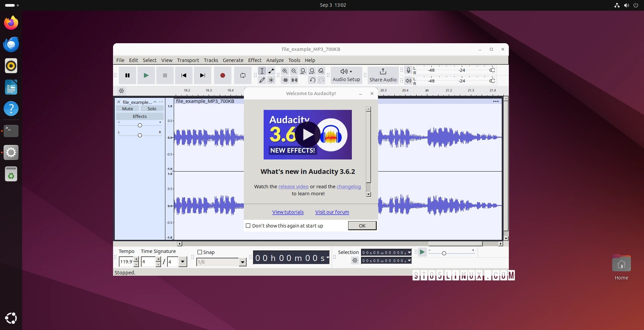Viewport: 644px width, 330px height.
Task: Open the Effect menu
Action: coord(255,60)
